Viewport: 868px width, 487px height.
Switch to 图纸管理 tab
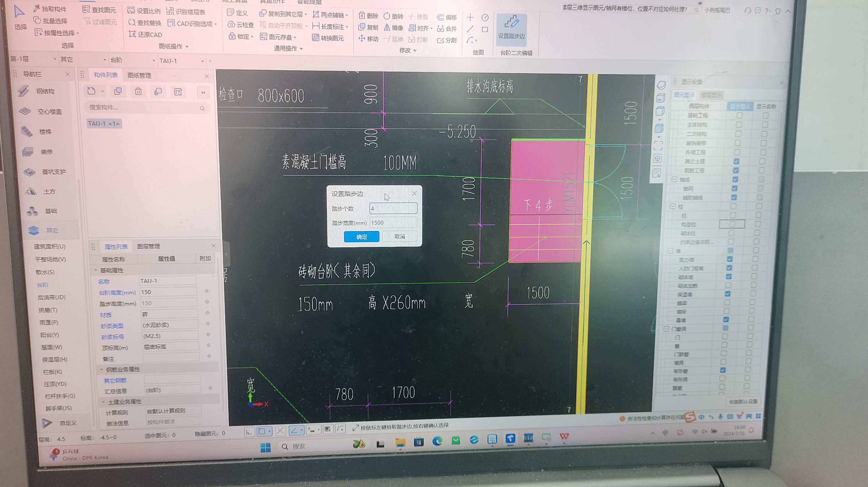139,75
